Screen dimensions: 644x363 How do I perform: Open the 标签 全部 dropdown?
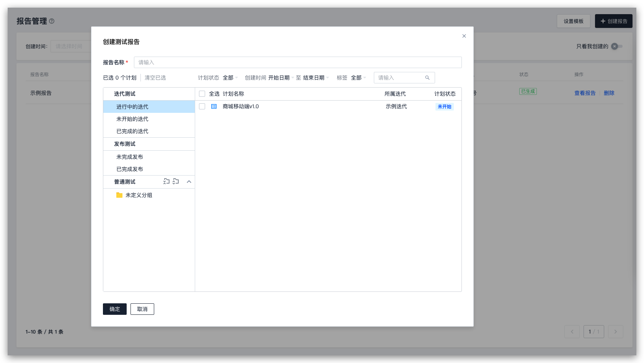(x=359, y=78)
